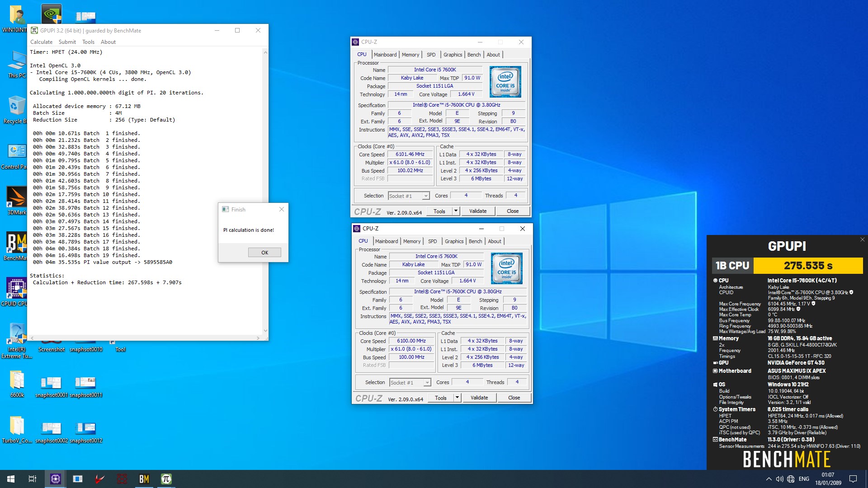Open the TurboV_Core folder icon
868x488 pixels.
pyautogui.click(x=17, y=430)
